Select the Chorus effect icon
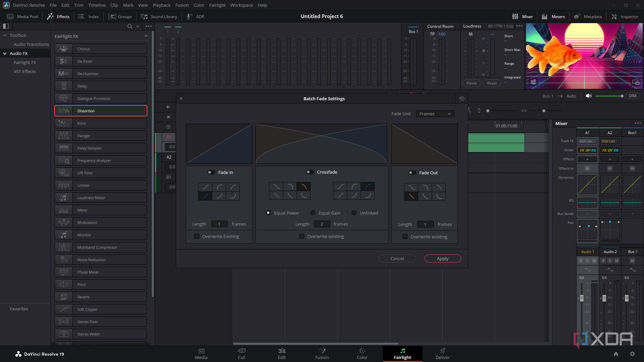 click(64, 49)
